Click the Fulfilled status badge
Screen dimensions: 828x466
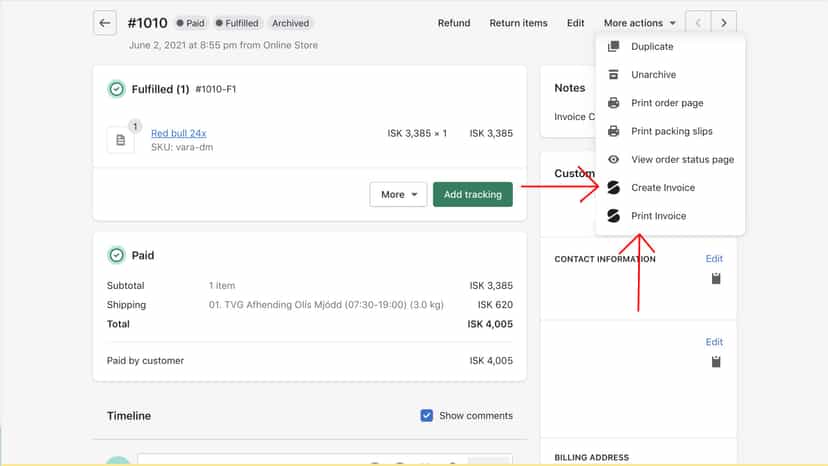237,23
